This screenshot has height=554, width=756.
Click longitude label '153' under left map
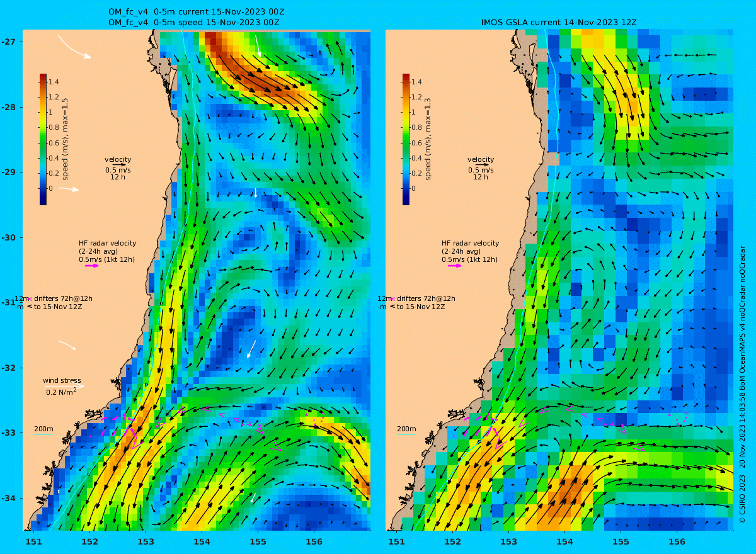(x=146, y=541)
